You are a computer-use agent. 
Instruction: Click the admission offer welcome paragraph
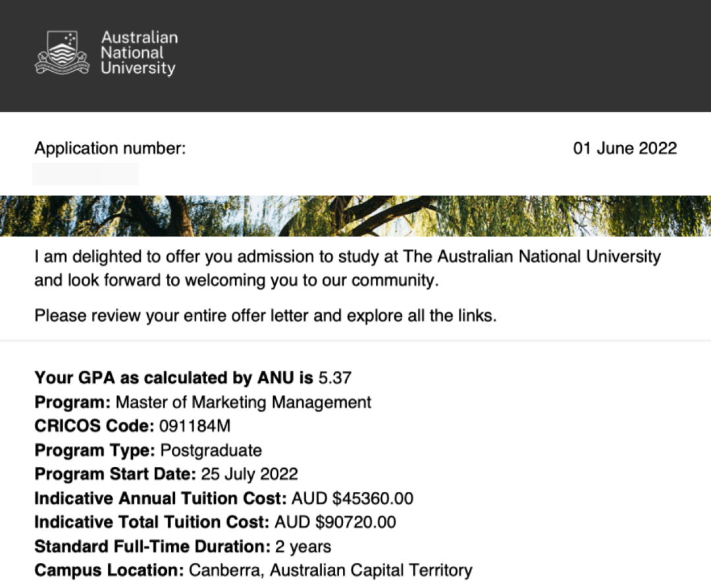click(x=347, y=268)
